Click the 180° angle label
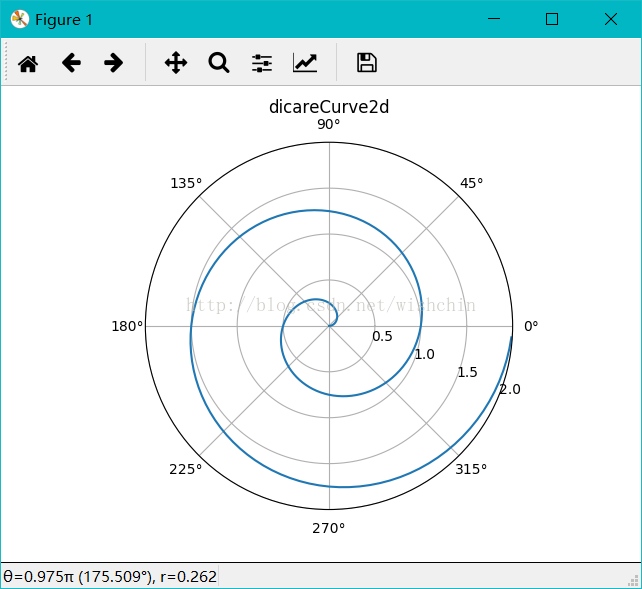The width and height of the screenshot is (642, 589). coord(127,326)
